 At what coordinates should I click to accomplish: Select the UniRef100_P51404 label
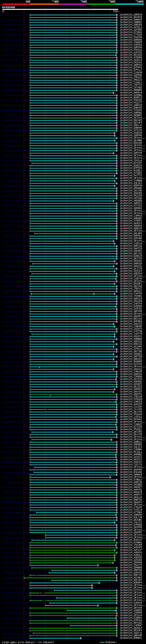click(131, 414)
